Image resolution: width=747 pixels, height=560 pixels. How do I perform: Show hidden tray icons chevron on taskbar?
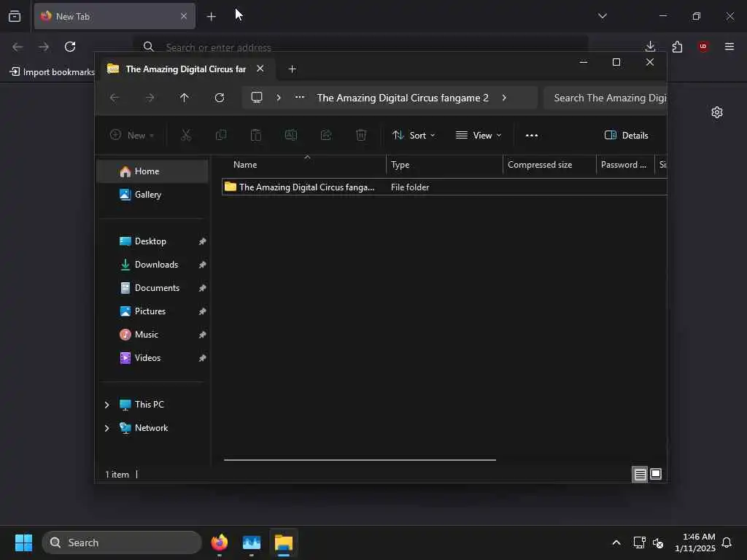616,542
